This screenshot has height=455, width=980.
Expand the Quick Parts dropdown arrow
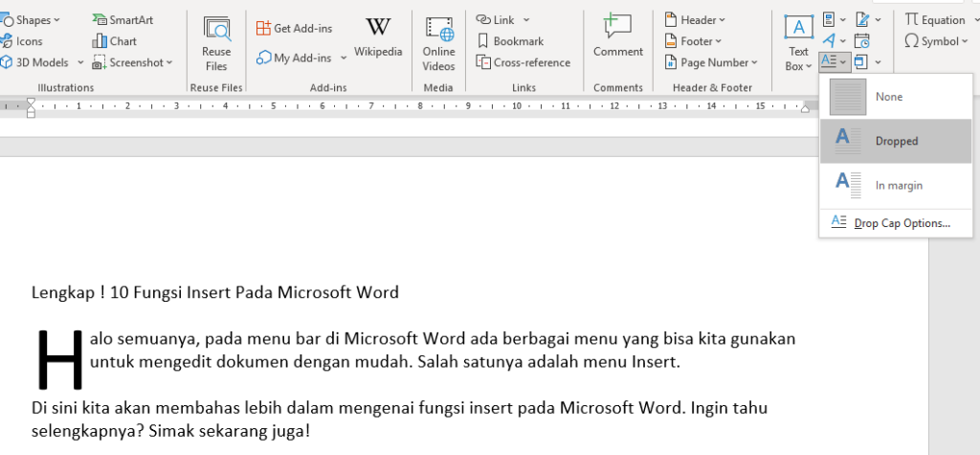point(843,20)
